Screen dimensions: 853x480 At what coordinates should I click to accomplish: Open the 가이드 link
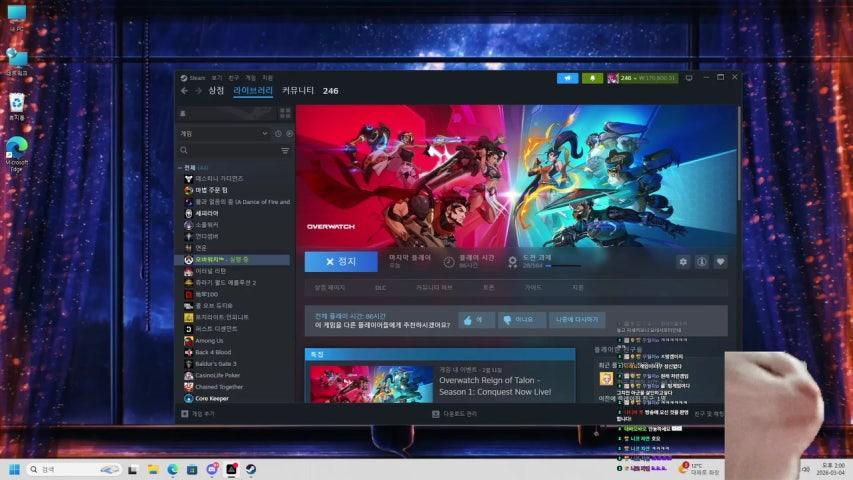click(x=533, y=287)
